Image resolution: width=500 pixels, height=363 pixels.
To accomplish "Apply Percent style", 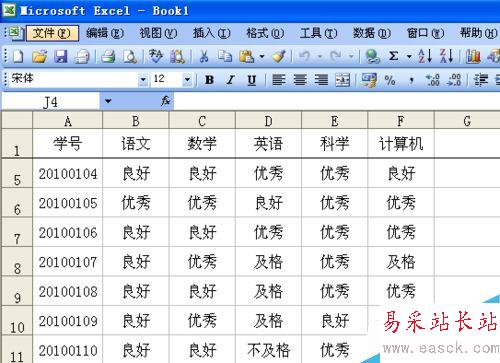I will coord(390,80).
